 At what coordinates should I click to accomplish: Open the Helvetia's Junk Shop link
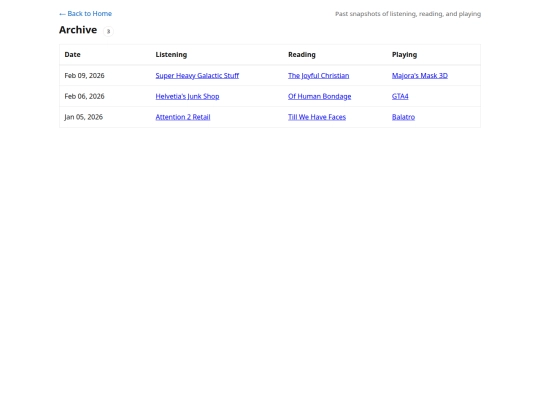click(187, 96)
